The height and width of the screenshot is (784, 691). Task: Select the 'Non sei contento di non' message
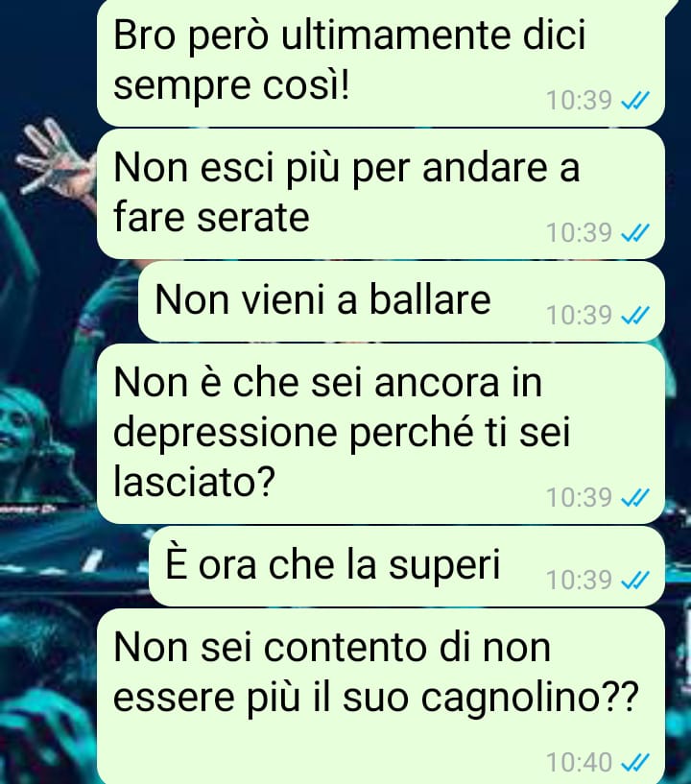[x=380, y=697]
